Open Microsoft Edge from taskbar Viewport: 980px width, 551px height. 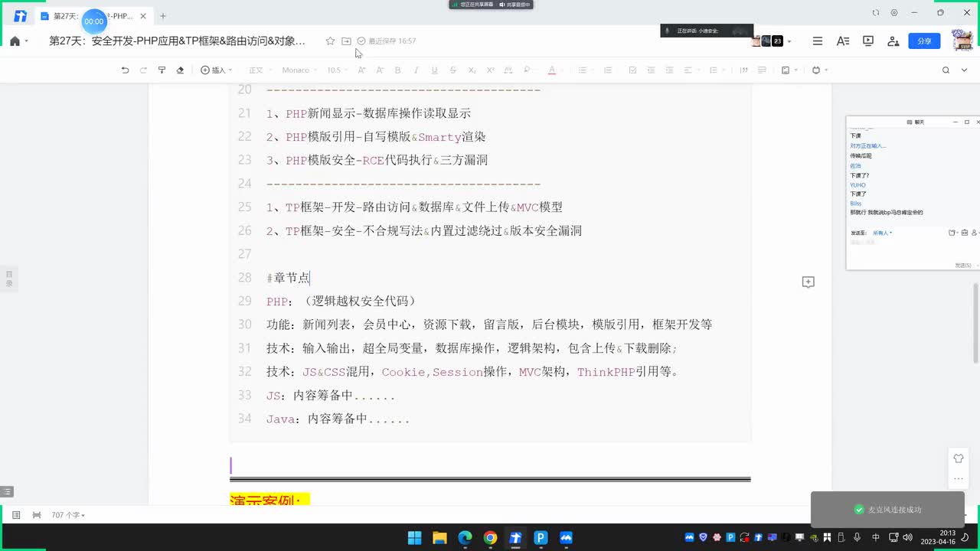[465, 537]
